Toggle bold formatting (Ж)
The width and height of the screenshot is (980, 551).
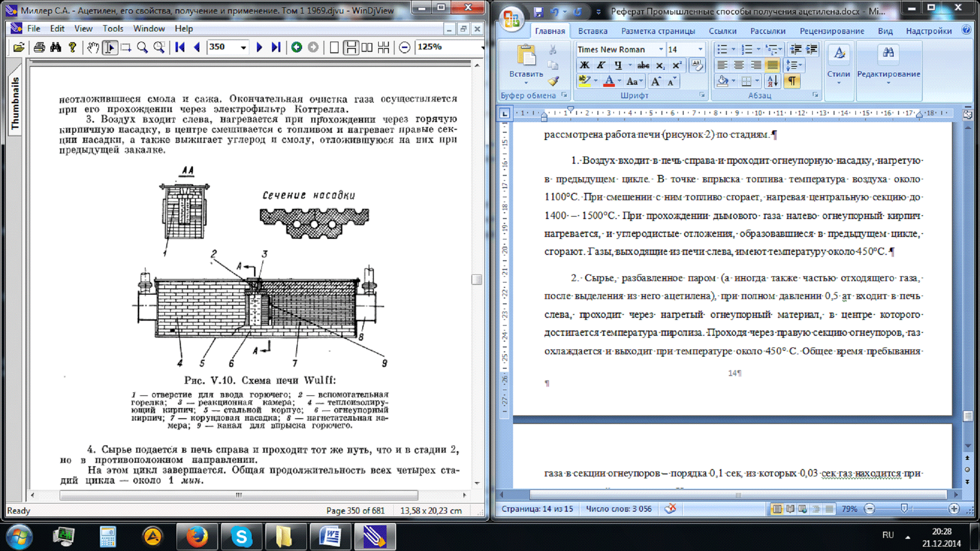click(x=584, y=65)
